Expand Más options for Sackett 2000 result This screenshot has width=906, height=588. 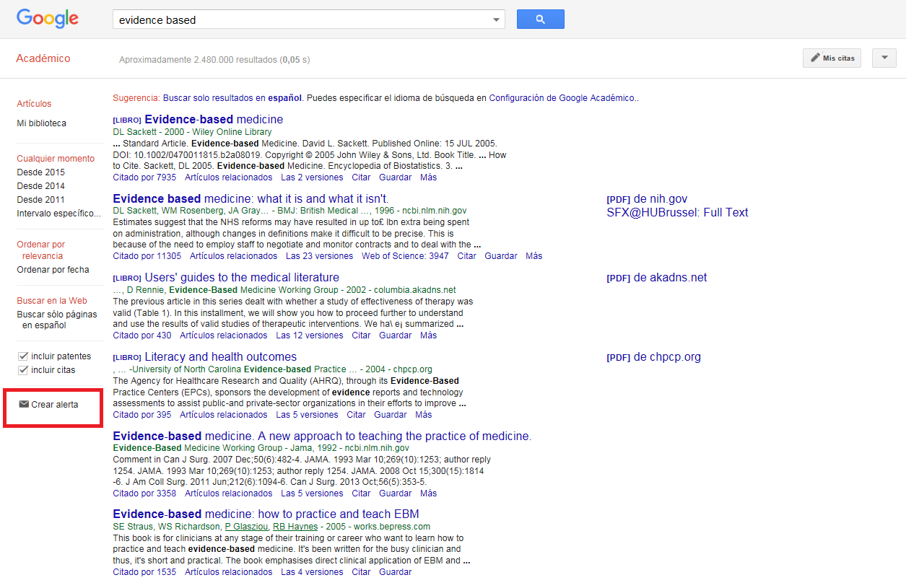(x=428, y=177)
